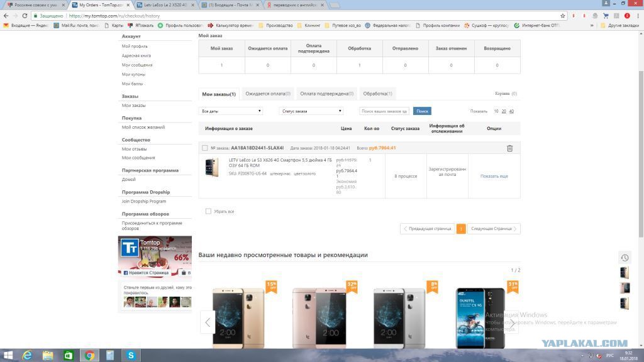Image resolution: width=644 pixels, height=362 pixels.
Task: Open red Opera-like extension icon in toolbar
Action: click(627, 16)
